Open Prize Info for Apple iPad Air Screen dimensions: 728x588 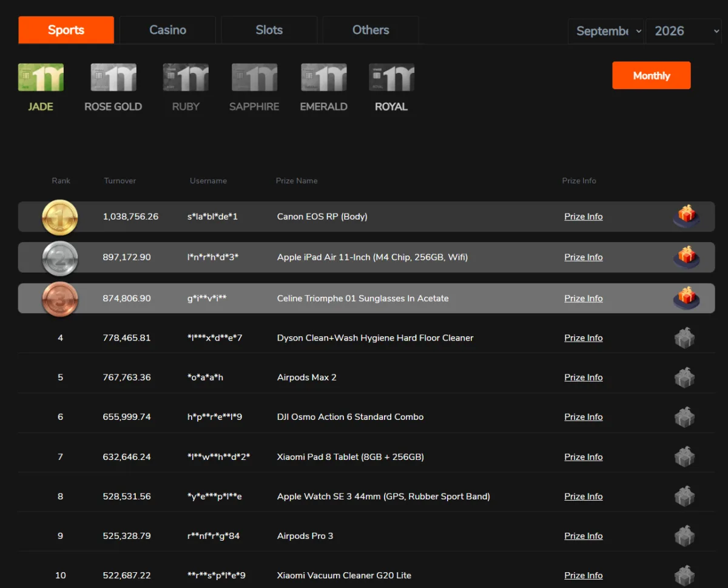(584, 257)
